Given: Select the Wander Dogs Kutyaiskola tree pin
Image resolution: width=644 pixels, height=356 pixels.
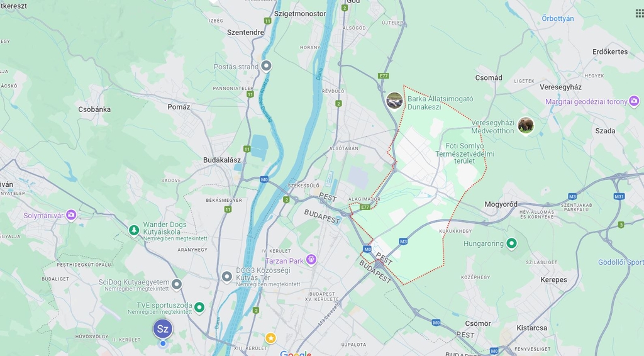Looking at the screenshot, I should (134, 230).
